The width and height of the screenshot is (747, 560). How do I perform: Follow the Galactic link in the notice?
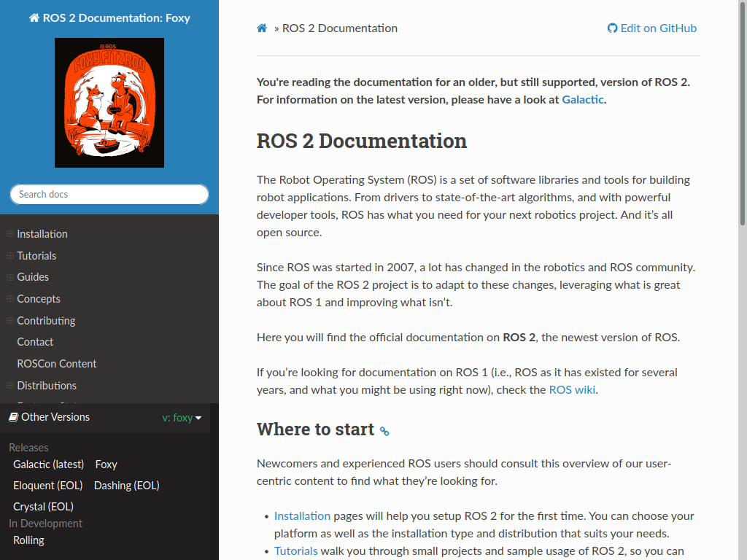coord(583,99)
